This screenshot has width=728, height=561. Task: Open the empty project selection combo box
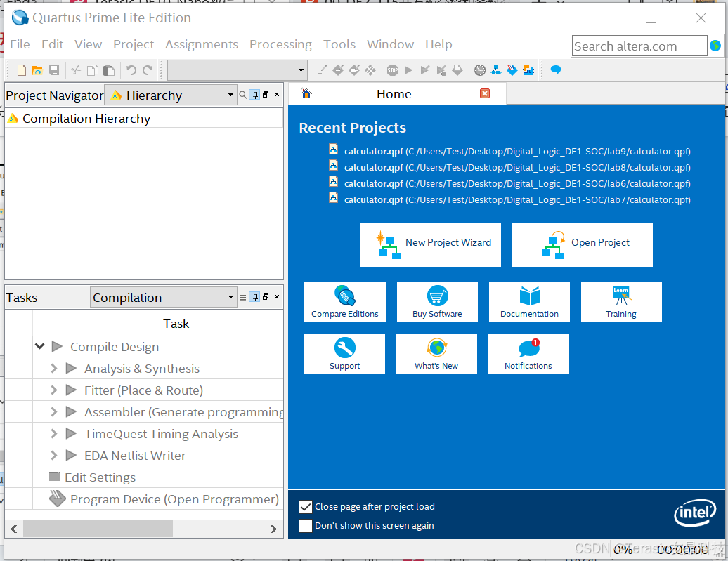238,70
